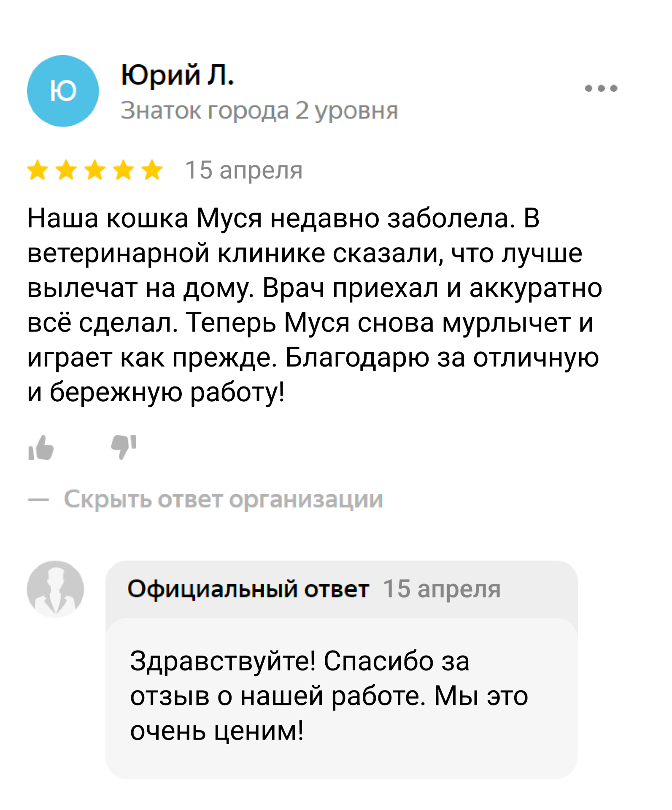672x810 pixels.
Task: Dislike the review with thumbs down
Action: tap(124, 447)
